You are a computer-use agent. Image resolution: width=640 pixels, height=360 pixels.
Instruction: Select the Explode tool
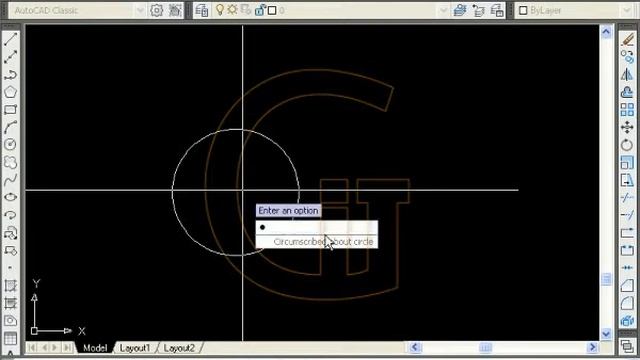(x=627, y=320)
